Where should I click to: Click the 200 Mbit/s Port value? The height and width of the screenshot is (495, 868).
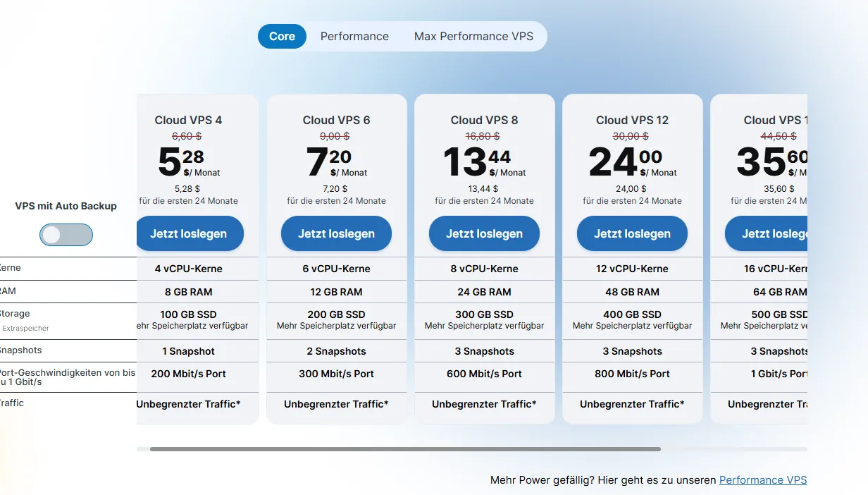188,374
